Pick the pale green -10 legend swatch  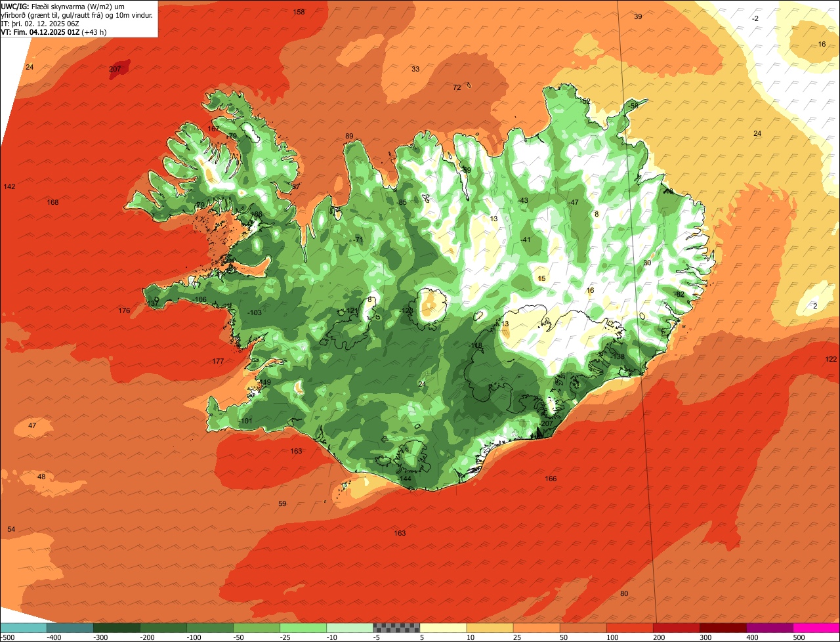pyautogui.click(x=350, y=627)
